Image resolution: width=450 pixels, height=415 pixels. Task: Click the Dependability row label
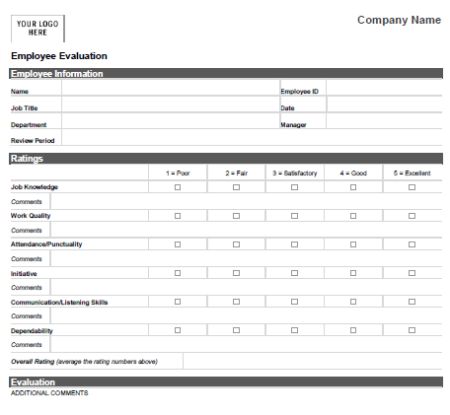[x=32, y=331]
